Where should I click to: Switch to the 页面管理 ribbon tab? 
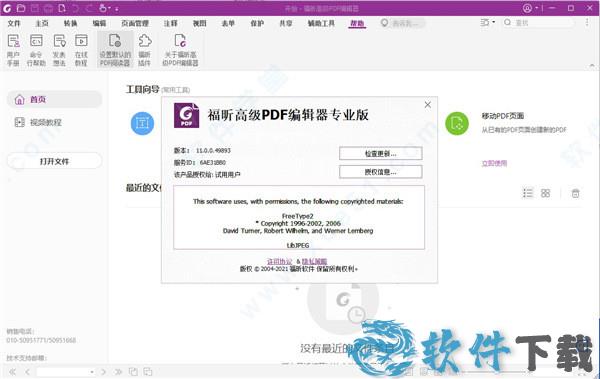[135, 23]
